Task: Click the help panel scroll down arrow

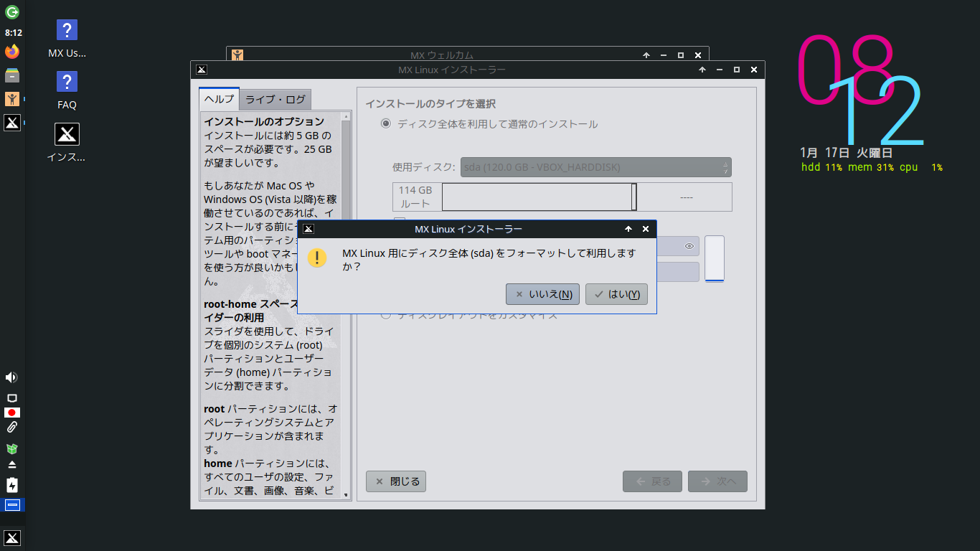Action: 346,495
